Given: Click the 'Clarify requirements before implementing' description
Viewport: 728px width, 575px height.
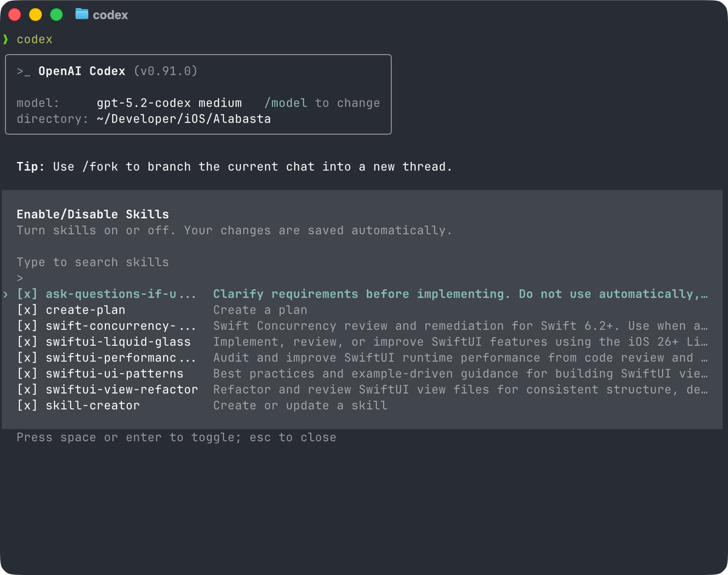Looking at the screenshot, I should coord(460,294).
